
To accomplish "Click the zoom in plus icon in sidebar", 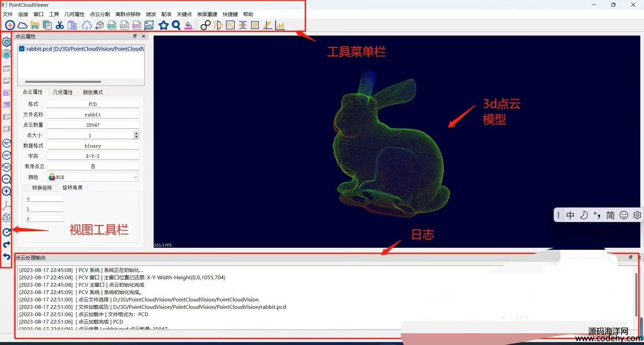I will pos(6,191).
